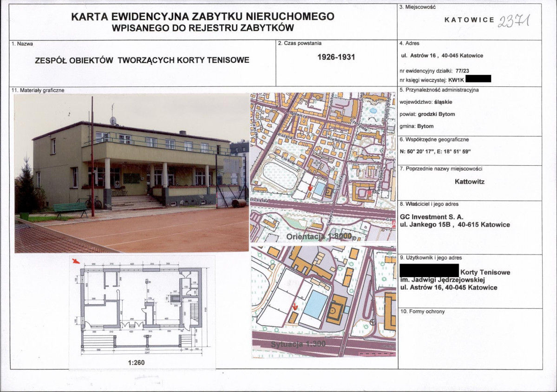The image size is (557, 392).
Task: Click the red arrow on the Orientacja map
Action: pos(310,189)
